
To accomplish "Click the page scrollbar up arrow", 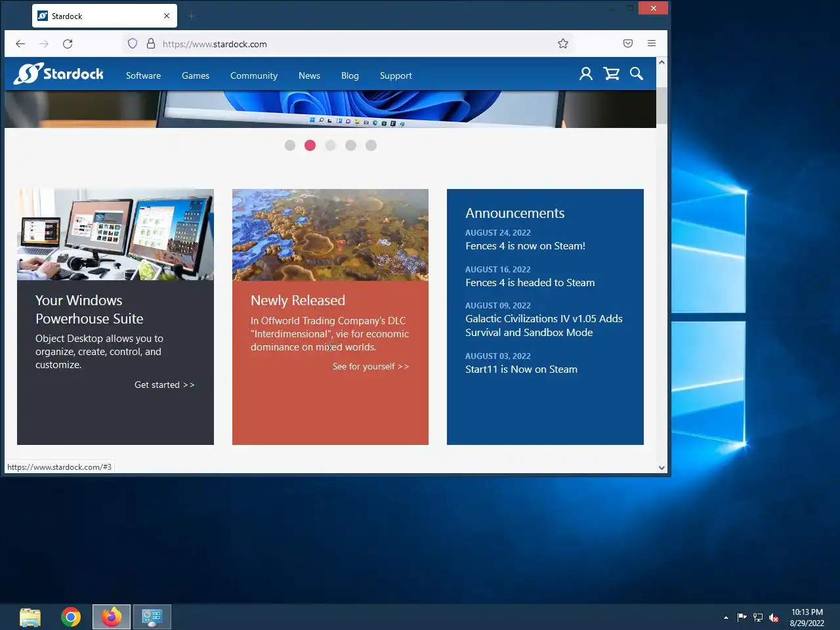I will [x=661, y=62].
